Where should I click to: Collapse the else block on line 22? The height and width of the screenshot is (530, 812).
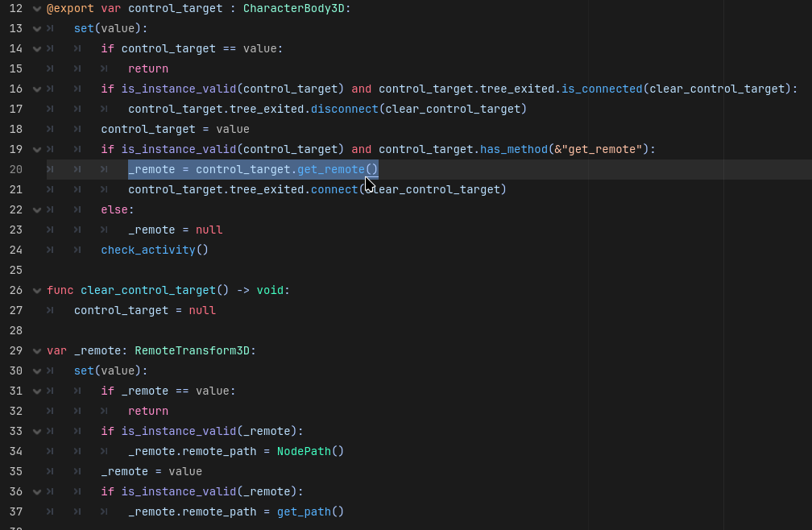[37, 210]
